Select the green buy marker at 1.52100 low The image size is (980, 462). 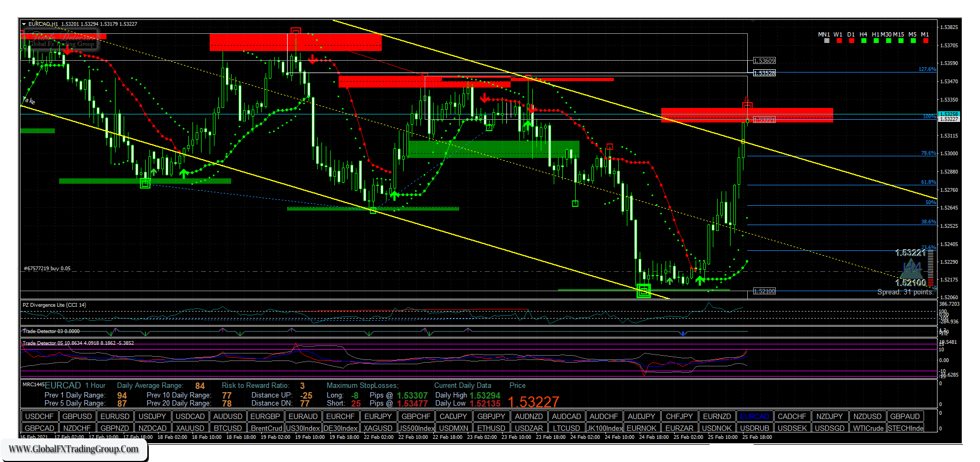click(643, 291)
